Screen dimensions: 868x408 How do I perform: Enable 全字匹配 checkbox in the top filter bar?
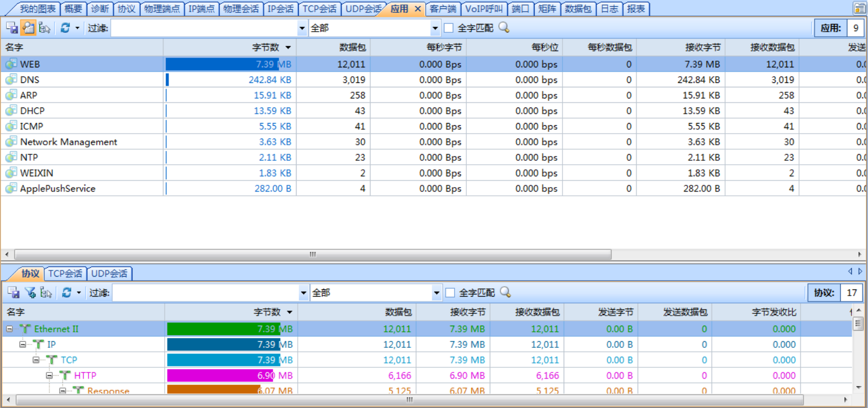click(448, 28)
